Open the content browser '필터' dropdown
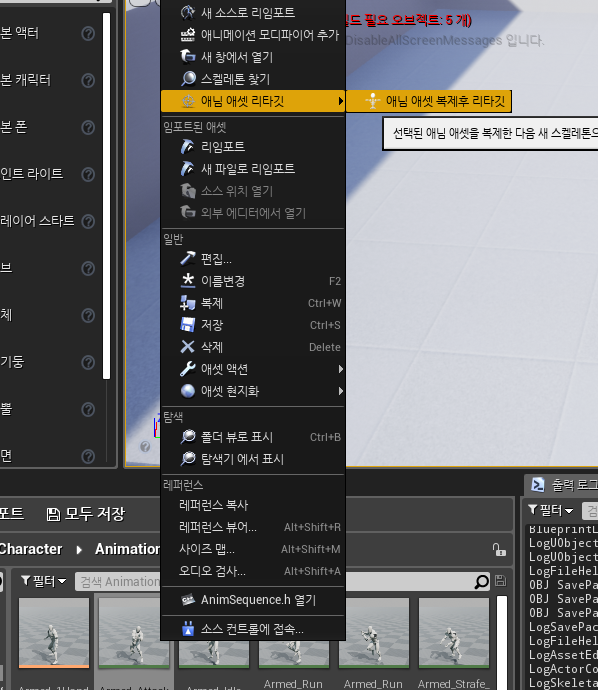Image resolution: width=598 pixels, height=690 pixels. click(x=44, y=581)
